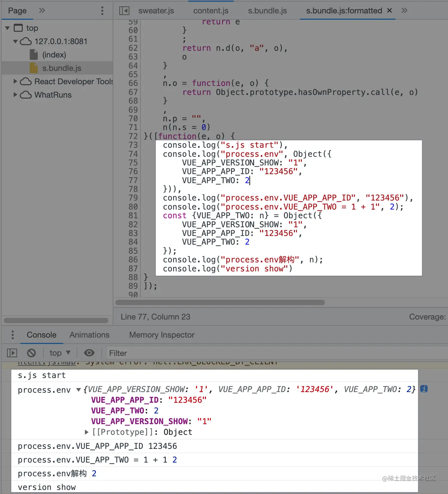Click the code line "const {VUE_APP_TWO: n}"
448x494 pixels.
pos(242,216)
